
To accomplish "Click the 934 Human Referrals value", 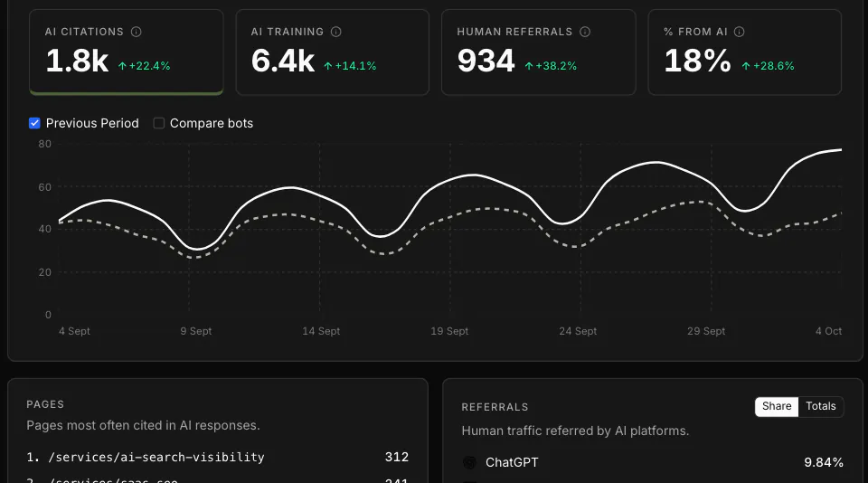I will [x=486, y=61].
